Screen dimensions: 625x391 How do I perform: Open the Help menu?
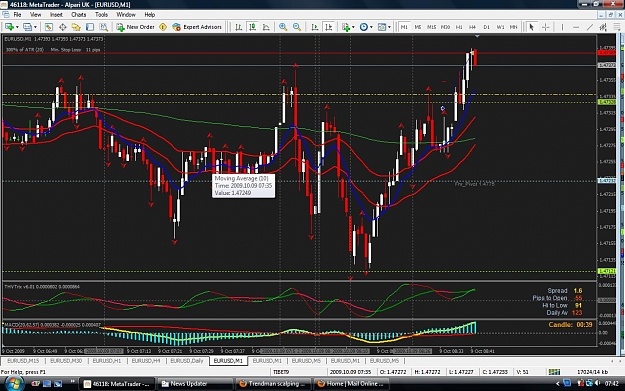coord(149,14)
